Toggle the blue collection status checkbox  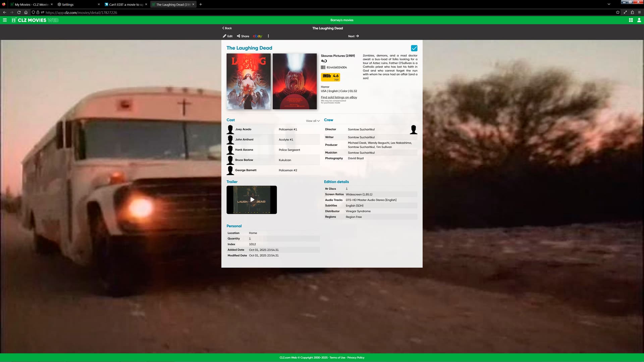pyautogui.click(x=414, y=48)
